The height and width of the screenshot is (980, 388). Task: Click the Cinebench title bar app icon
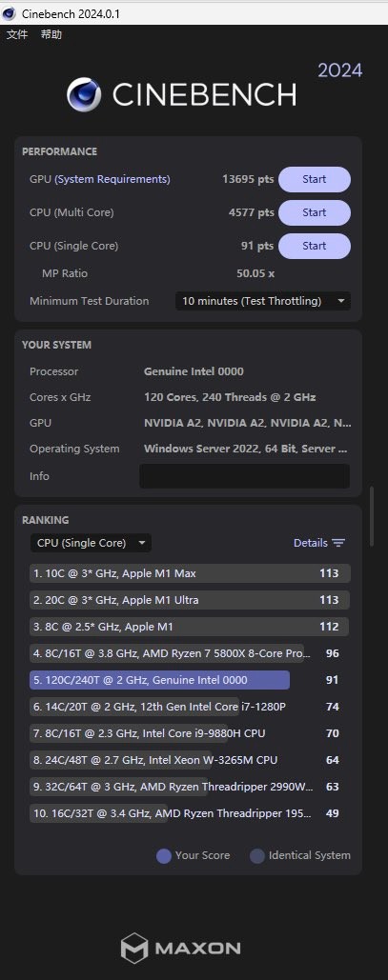10,13
